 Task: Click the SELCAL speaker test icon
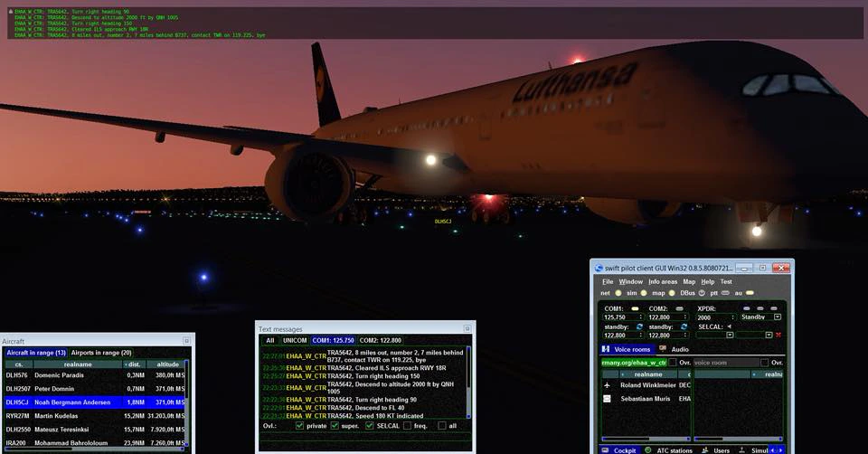(x=729, y=326)
